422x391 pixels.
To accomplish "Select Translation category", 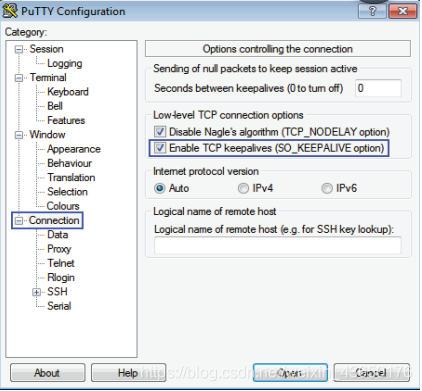I will (71, 178).
